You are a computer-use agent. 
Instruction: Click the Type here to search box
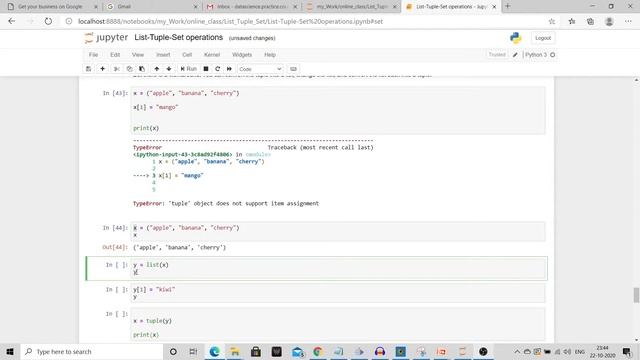click(91, 351)
